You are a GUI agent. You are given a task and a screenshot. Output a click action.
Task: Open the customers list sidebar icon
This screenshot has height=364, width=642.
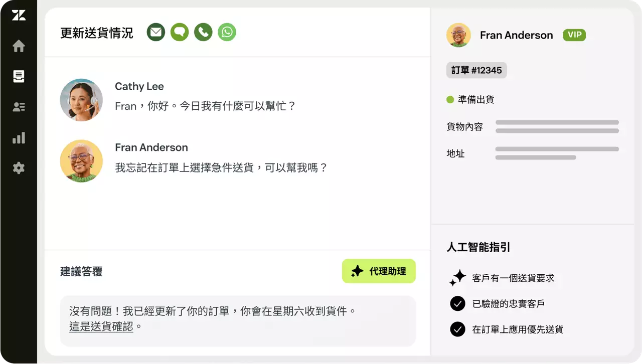(x=19, y=107)
